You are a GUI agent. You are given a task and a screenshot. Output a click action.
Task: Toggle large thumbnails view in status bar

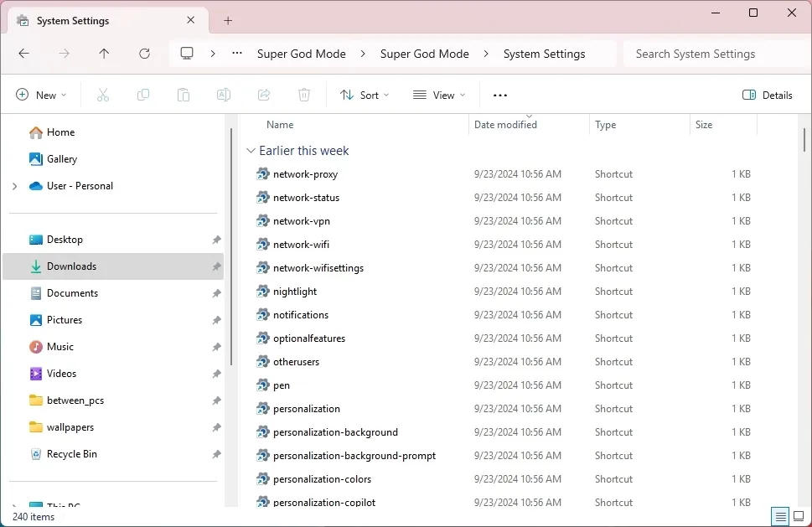coord(799,517)
